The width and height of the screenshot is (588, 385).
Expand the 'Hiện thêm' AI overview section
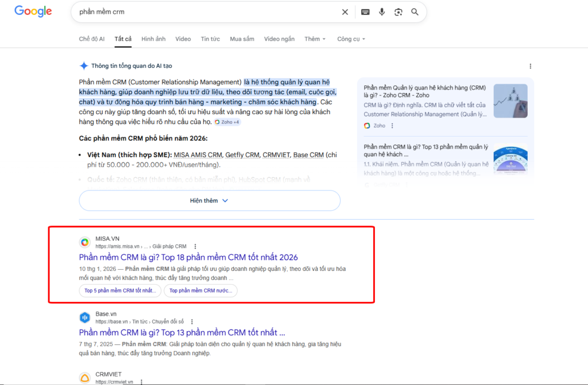pyautogui.click(x=209, y=200)
